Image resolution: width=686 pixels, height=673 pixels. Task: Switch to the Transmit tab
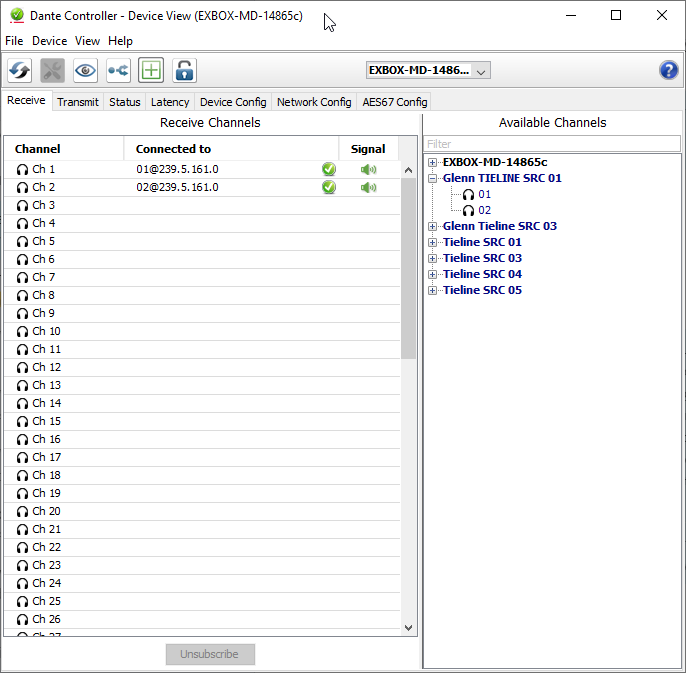pos(77,102)
